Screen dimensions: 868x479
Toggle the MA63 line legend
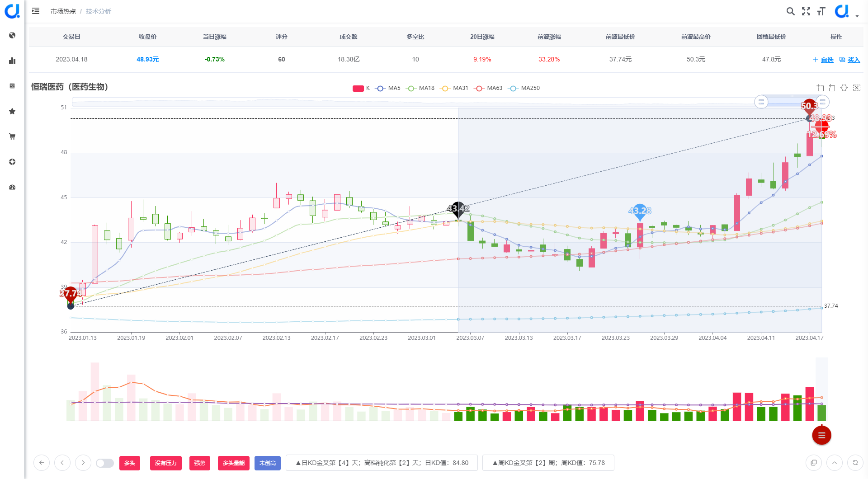(x=488, y=88)
